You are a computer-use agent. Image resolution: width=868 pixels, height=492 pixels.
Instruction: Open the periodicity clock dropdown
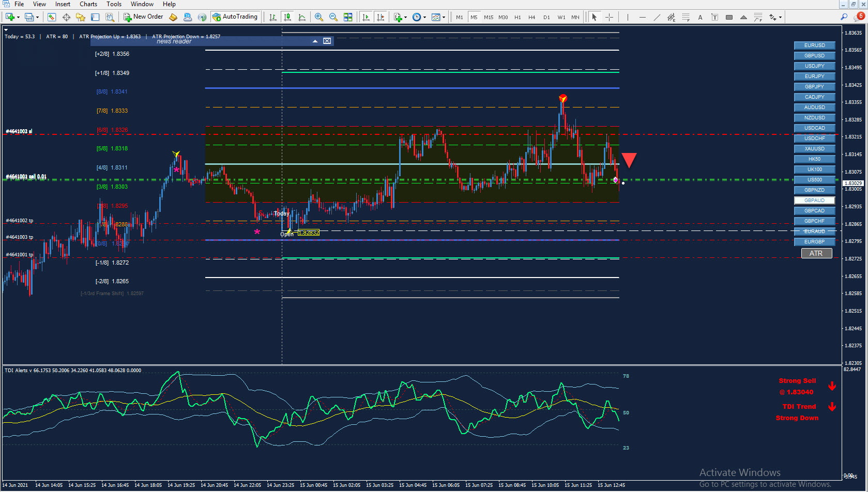click(425, 17)
